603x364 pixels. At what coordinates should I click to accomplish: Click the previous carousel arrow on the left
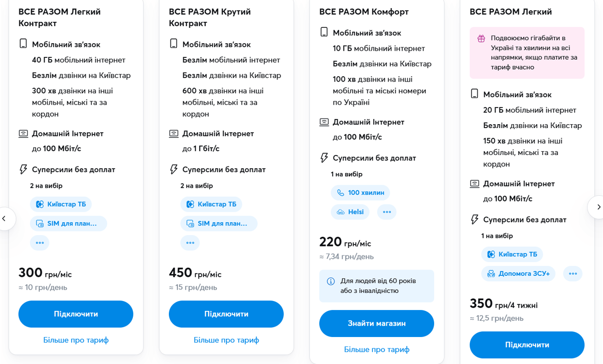coord(5,218)
